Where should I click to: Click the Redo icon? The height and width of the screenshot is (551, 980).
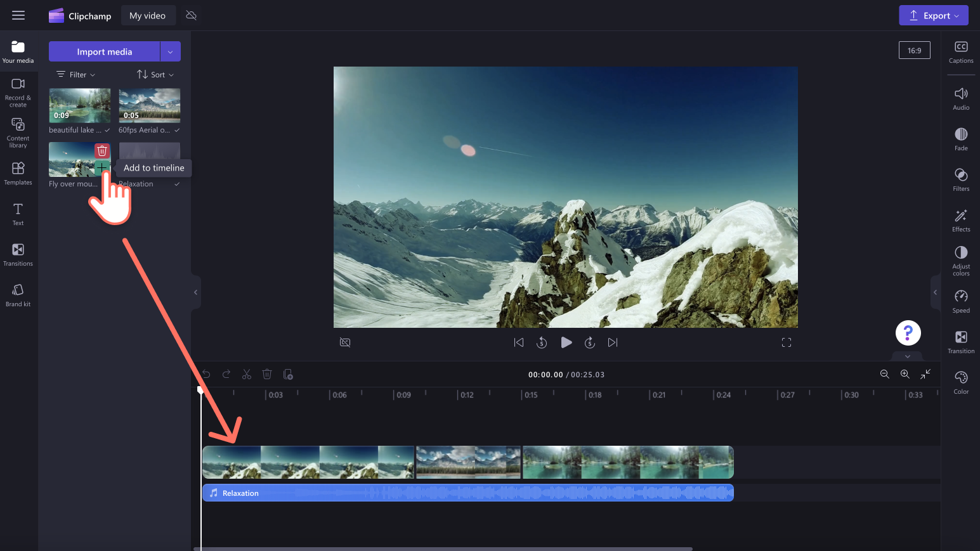226,375
